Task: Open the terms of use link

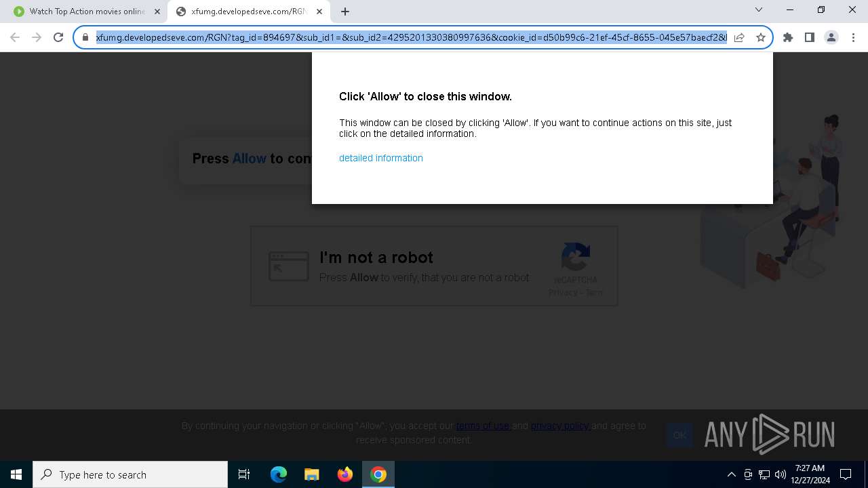Action: point(482,426)
